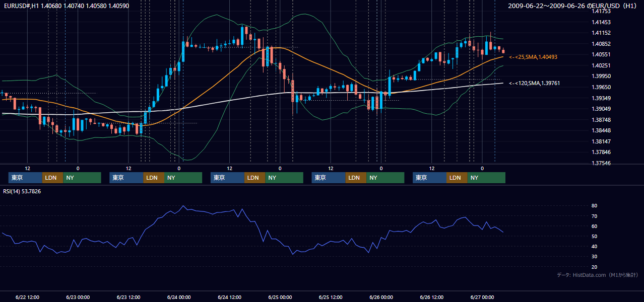Select the 6/23 12:00 time axis label
Image resolution: width=644 pixels, height=302 pixels.
pos(128,297)
